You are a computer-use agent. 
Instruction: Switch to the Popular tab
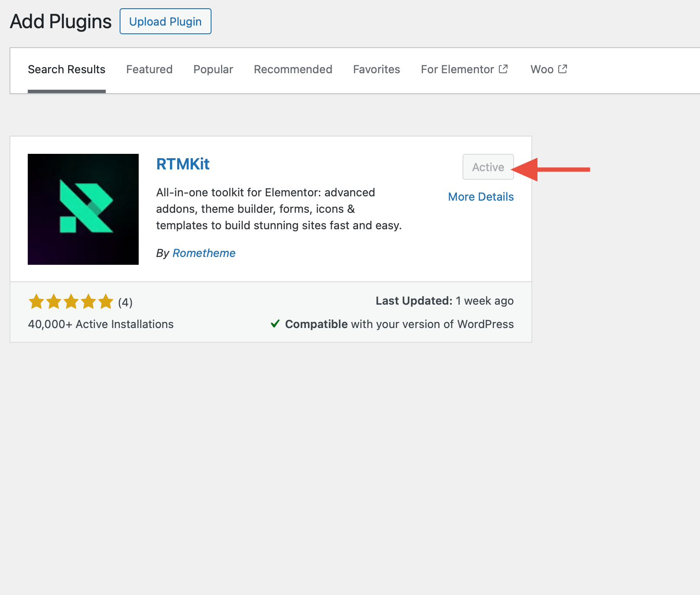click(x=213, y=69)
